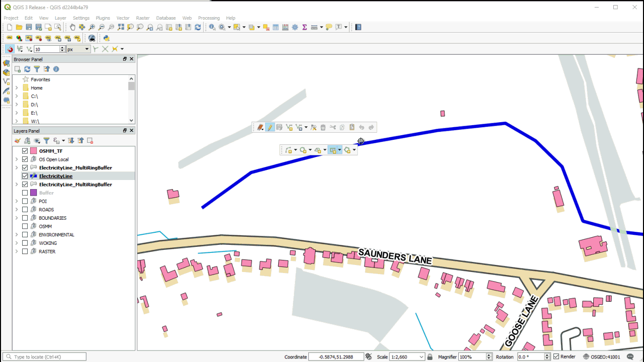
Task: Select the Identify Features tool
Action: coord(212,27)
